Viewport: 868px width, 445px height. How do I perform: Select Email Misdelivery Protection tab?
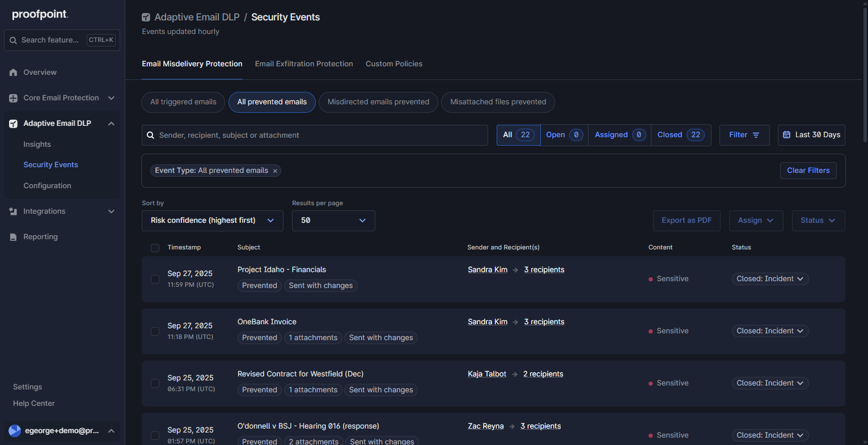pos(192,64)
